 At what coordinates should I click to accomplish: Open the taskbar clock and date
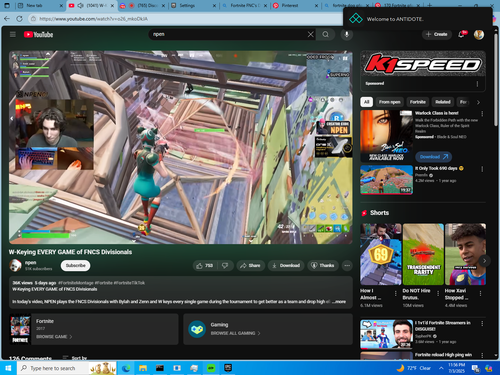point(457,368)
